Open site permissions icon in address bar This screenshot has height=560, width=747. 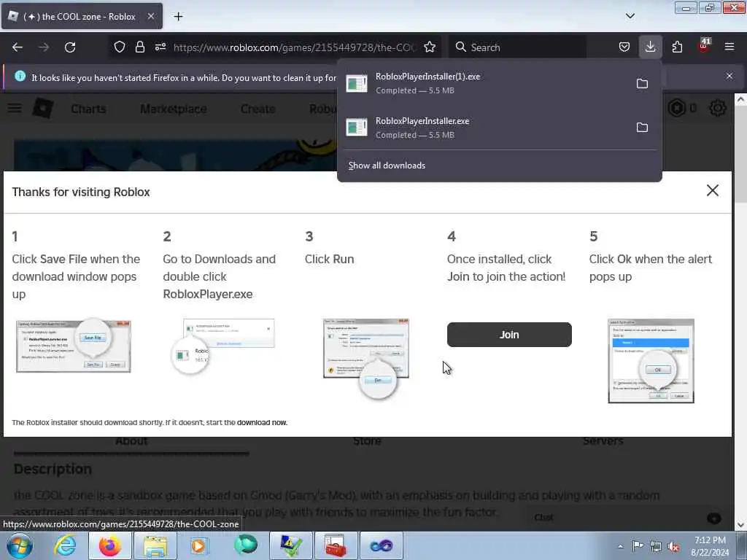[x=160, y=47]
